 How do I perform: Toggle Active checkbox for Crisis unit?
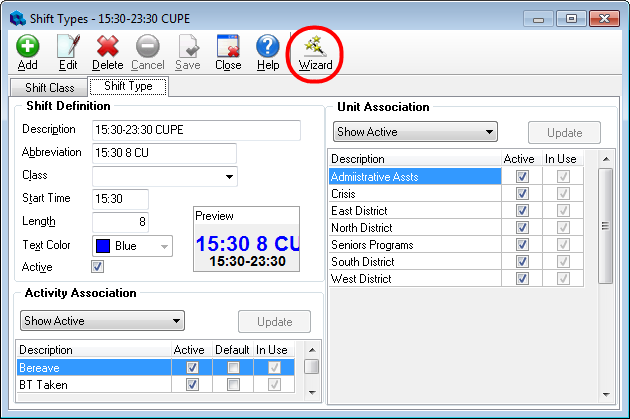tap(521, 194)
